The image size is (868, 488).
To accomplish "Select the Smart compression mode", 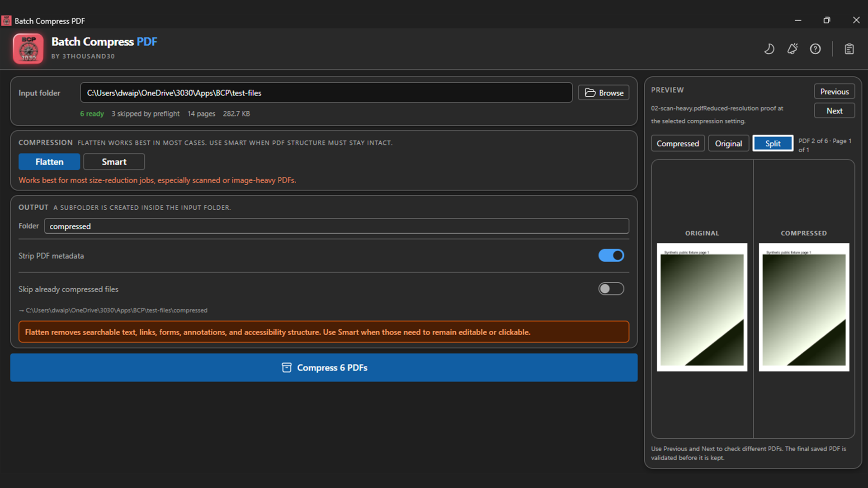I will click(x=114, y=162).
